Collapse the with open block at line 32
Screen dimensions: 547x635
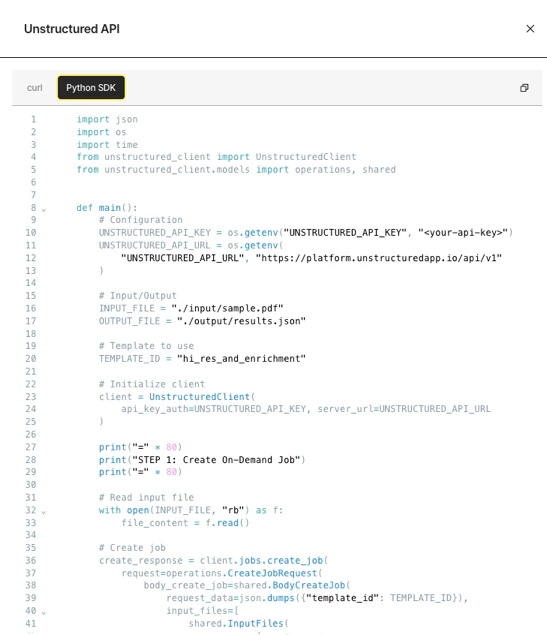coord(44,512)
